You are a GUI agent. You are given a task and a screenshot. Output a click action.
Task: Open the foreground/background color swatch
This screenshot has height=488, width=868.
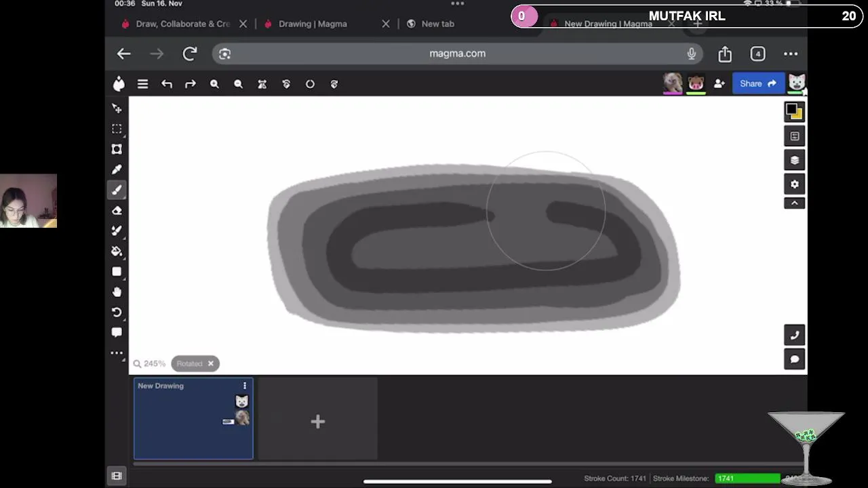pos(794,111)
